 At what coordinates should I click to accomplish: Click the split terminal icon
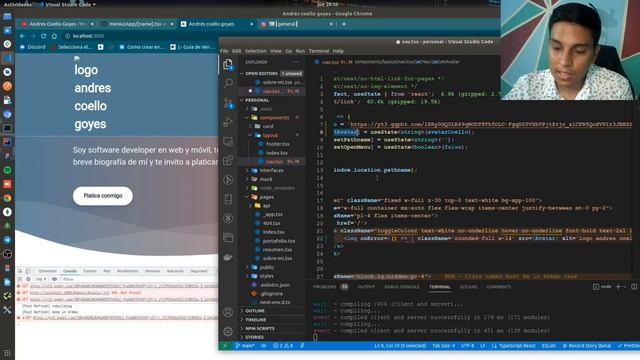coord(634,287)
